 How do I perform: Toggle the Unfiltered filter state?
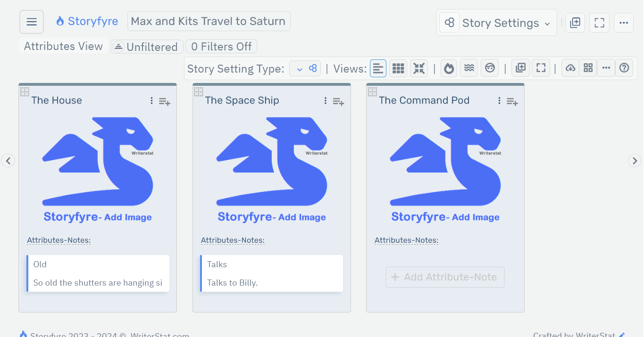(146, 46)
